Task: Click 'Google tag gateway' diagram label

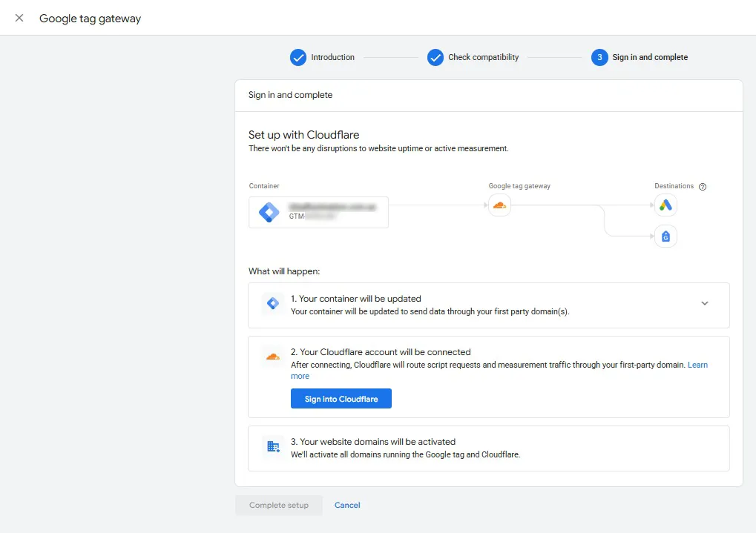Action: click(x=519, y=186)
